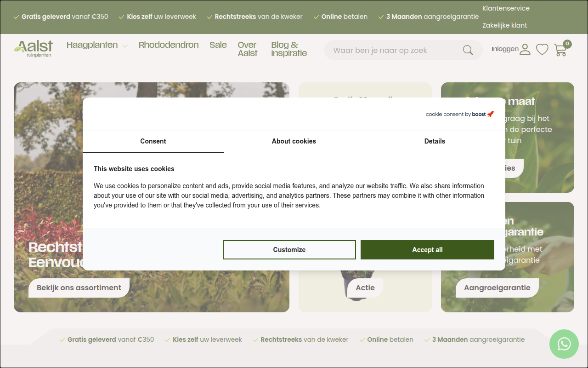Click 'Gratis geleverd vanaf €350' in top bar
The width and height of the screenshot is (588, 368).
point(65,17)
